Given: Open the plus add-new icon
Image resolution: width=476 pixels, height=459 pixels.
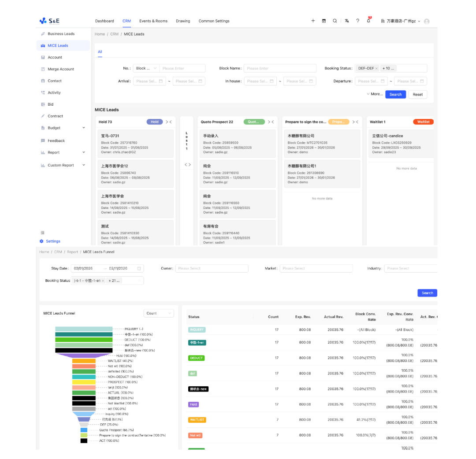Looking at the screenshot, I should click(x=313, y=21).
